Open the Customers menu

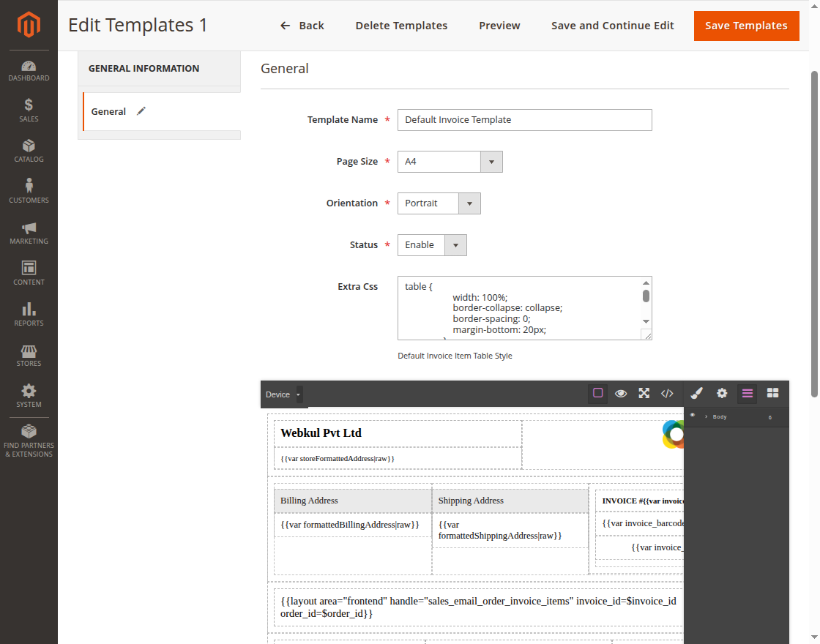coord(29,191)
